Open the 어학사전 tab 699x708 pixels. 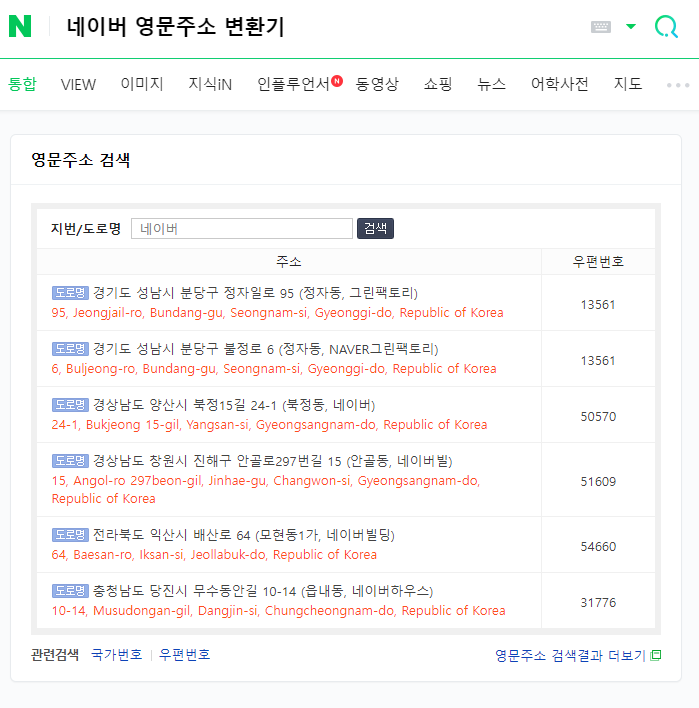coord(559,84)
